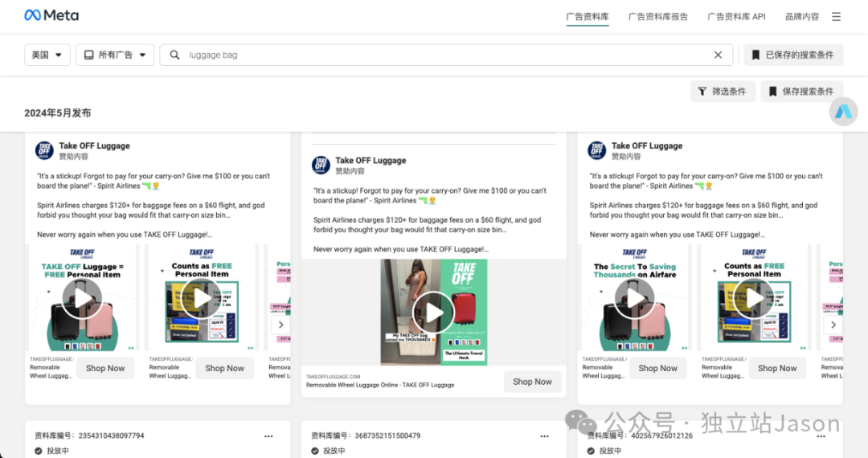Open options menu for ad 2354310438097794
This screenshot has width=868, height=458.
click(x=268, y=436)
